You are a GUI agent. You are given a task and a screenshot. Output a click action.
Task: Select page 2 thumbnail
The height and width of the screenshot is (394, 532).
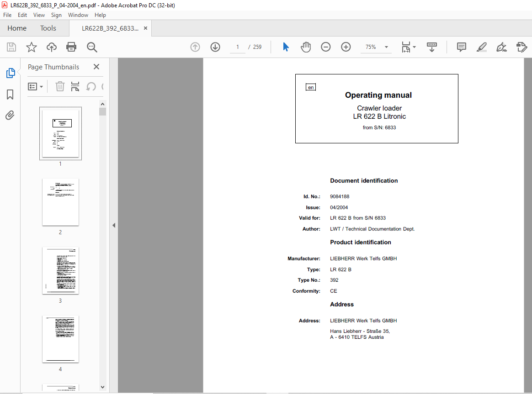(60, 202)
